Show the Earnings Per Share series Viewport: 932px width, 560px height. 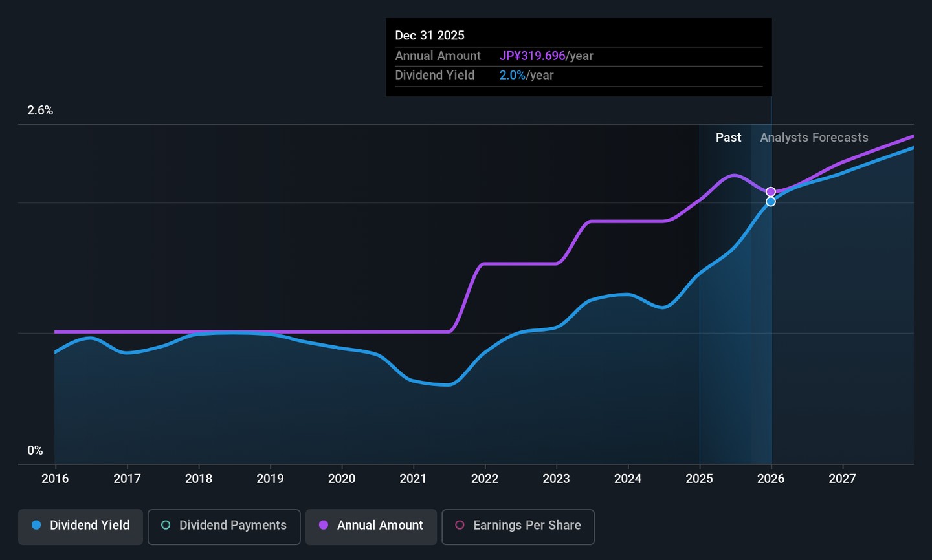point(518,526)
